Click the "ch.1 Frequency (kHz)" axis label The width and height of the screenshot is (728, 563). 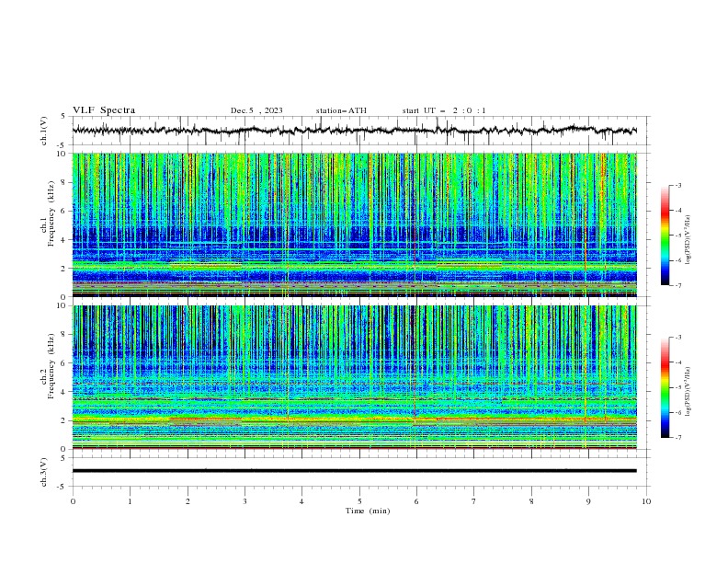point(48,214)
